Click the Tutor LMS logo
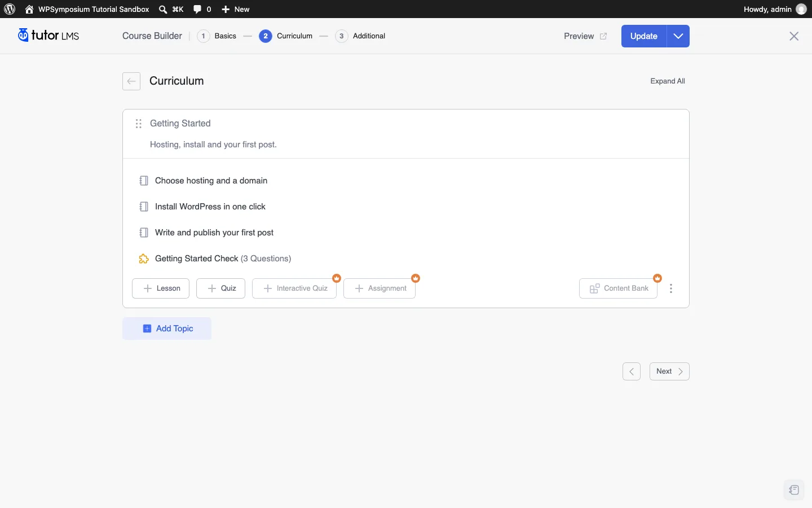812x508 pixels. click(x=48, y=36)
